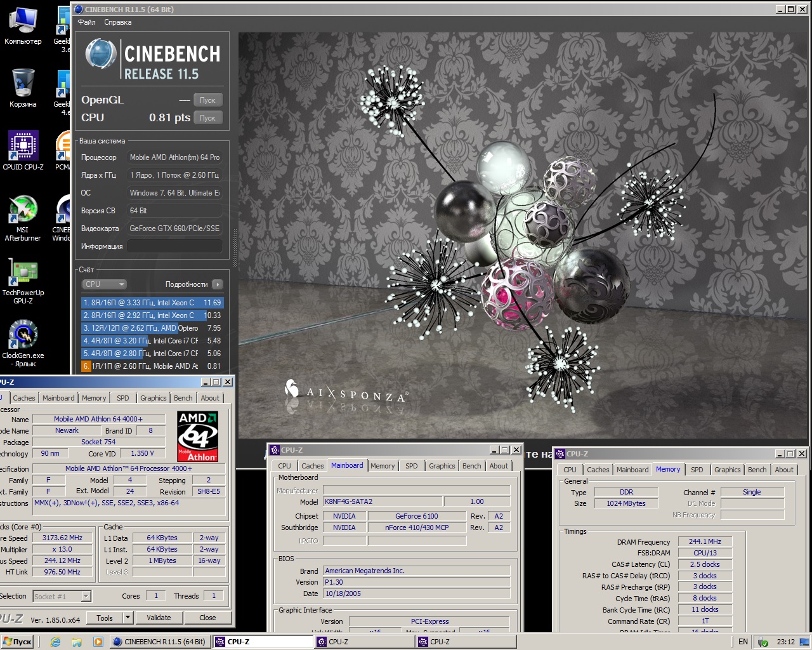Switch to Mainboard tab in Memory CPU-Z window
Image resolution: width=812 pixels, height=650 pixels.
(x=632, y=470)
